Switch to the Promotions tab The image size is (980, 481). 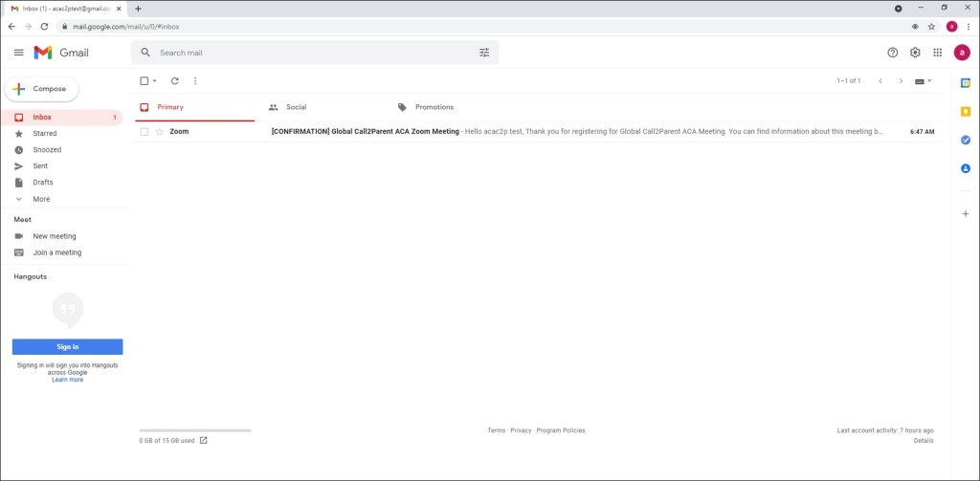434,107
